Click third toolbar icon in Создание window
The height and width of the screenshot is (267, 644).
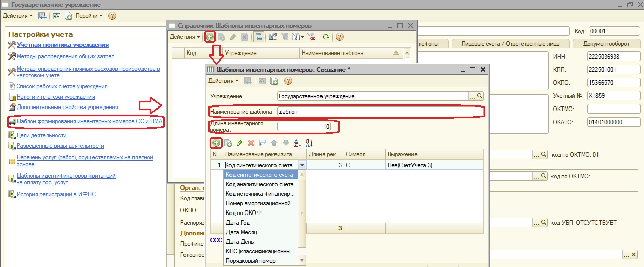point(274,81)
